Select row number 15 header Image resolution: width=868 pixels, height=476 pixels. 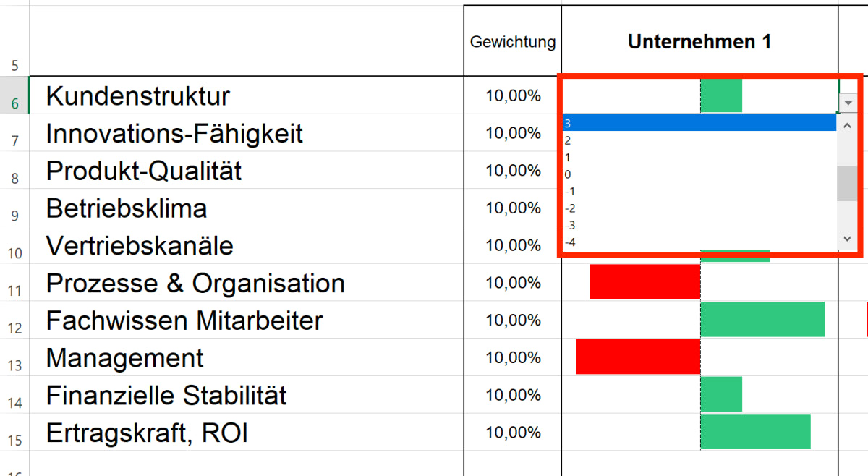pos(15,433)
